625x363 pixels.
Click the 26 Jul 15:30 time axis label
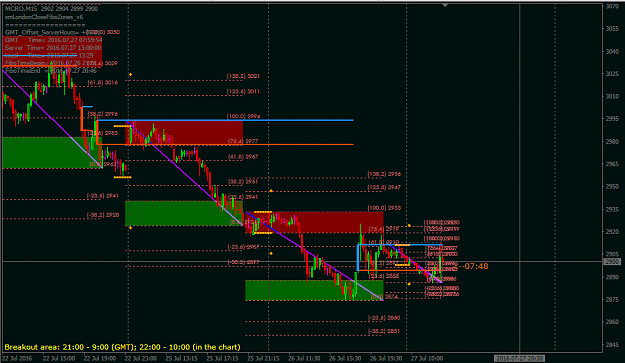pos(345,358)
